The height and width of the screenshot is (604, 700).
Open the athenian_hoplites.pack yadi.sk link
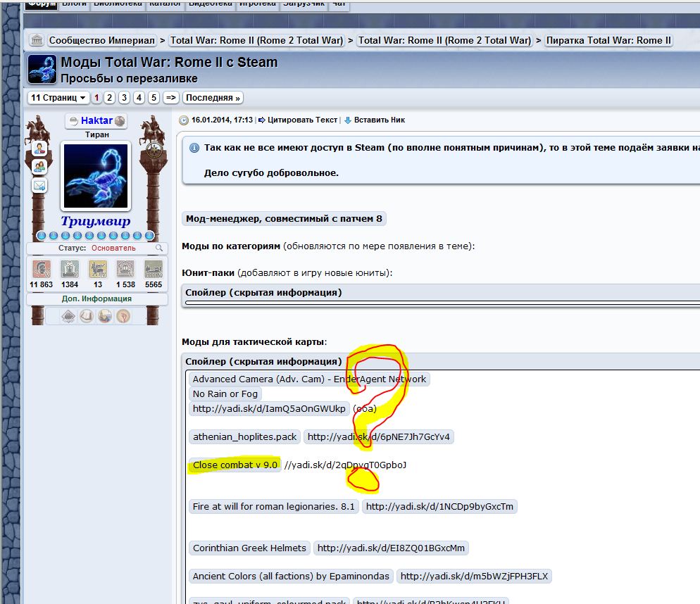tap(379, 436)
